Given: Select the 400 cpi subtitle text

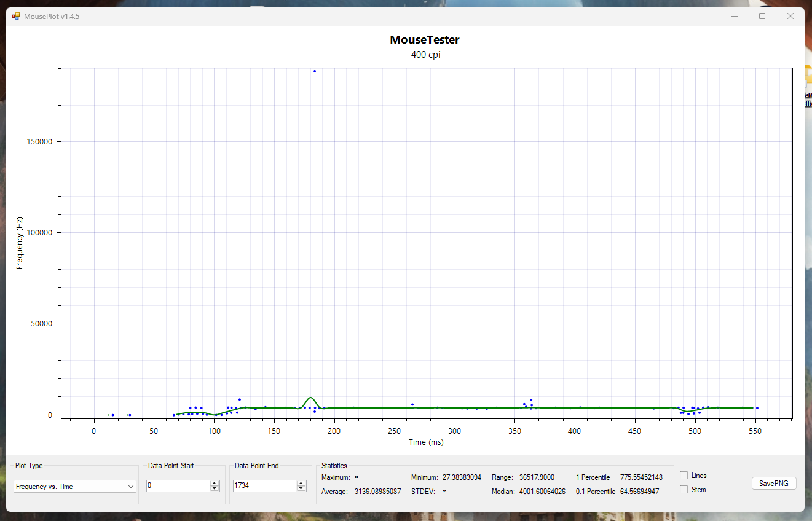Looking at the screenshot, I should pos(425,55).
